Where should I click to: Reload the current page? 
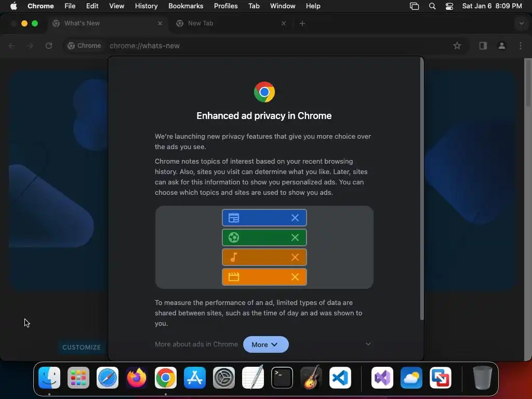click(x=49, y=46)
